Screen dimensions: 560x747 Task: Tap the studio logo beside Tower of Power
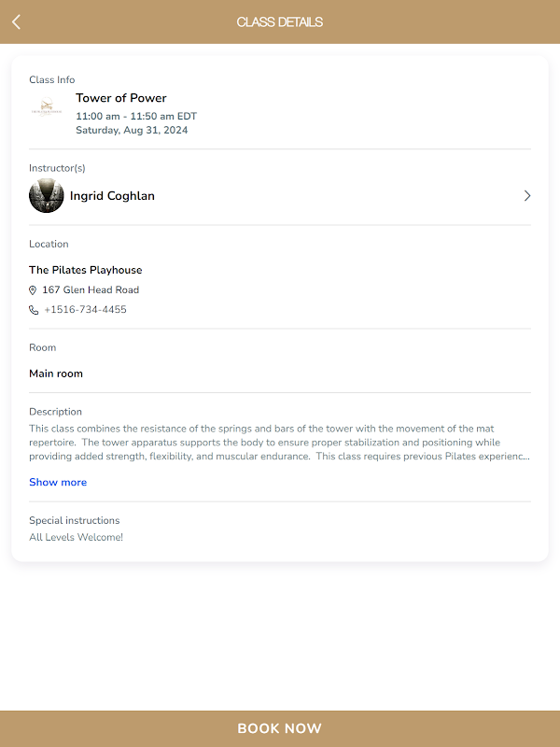(47, 109)
